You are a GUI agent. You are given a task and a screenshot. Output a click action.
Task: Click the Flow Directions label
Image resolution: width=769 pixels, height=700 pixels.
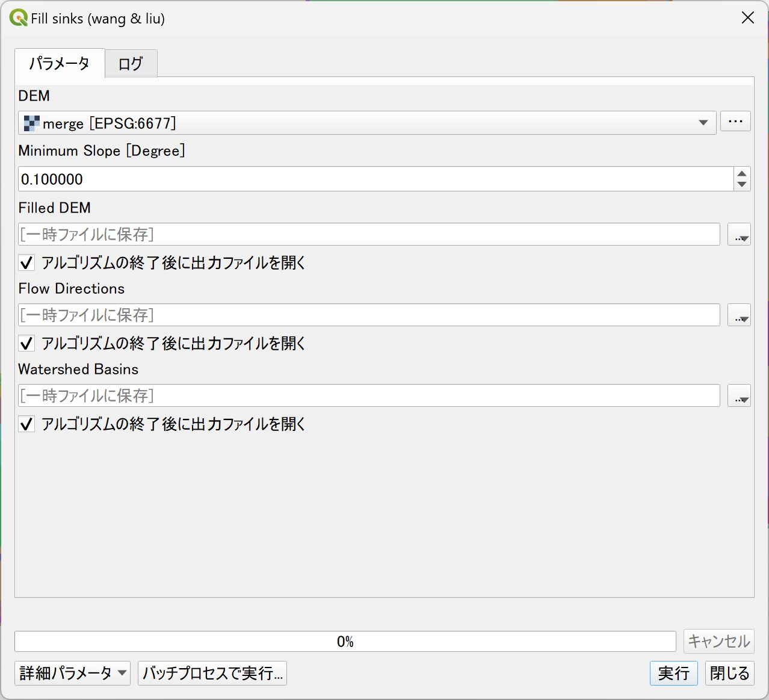(x=72, y=288)
